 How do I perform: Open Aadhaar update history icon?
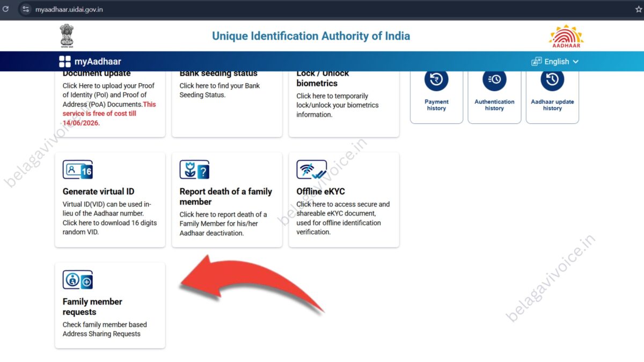click(x=552, y=80)
